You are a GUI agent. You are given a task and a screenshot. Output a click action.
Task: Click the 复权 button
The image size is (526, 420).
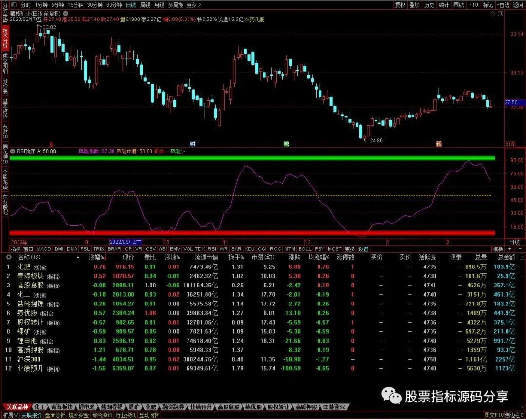[x=400, y=5]
